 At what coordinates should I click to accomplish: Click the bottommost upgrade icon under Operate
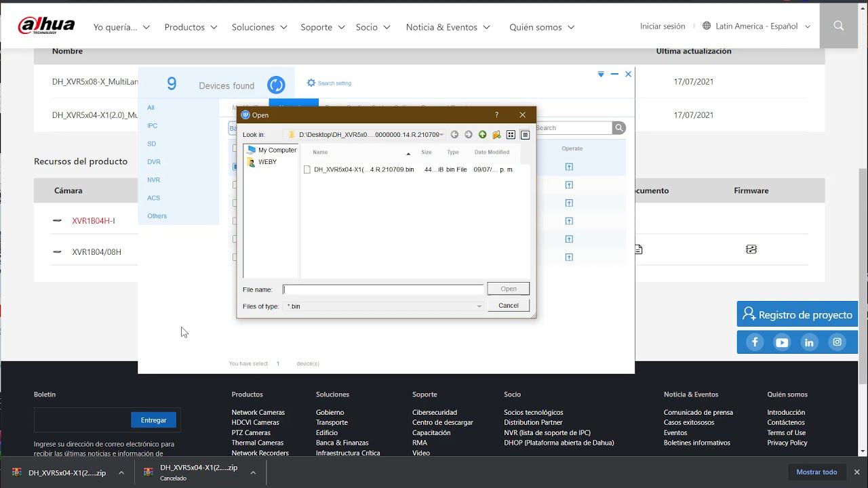569,257
